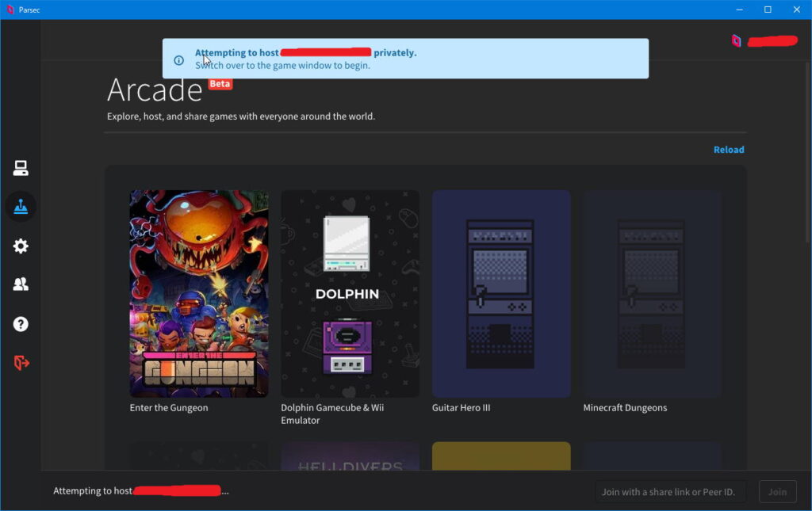Click the Beta badge next to Arcade
The width and height of the screenshot is (812, 511).
[220, 84]
